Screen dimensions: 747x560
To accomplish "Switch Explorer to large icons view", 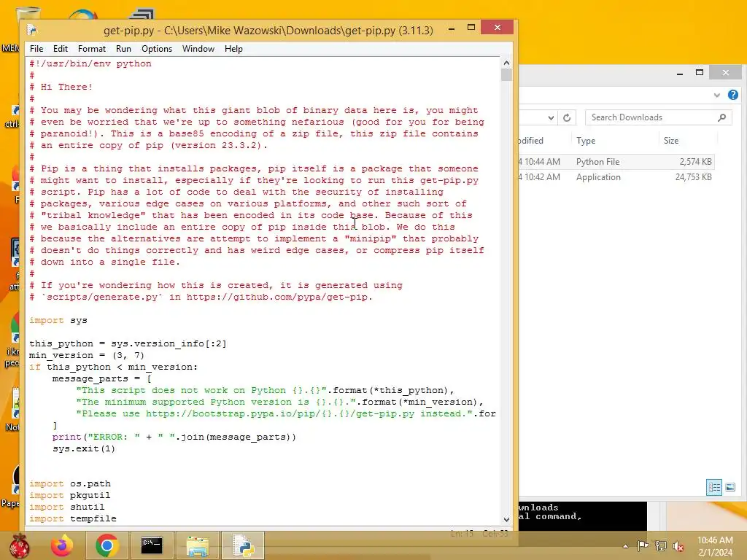I will 729,487.
